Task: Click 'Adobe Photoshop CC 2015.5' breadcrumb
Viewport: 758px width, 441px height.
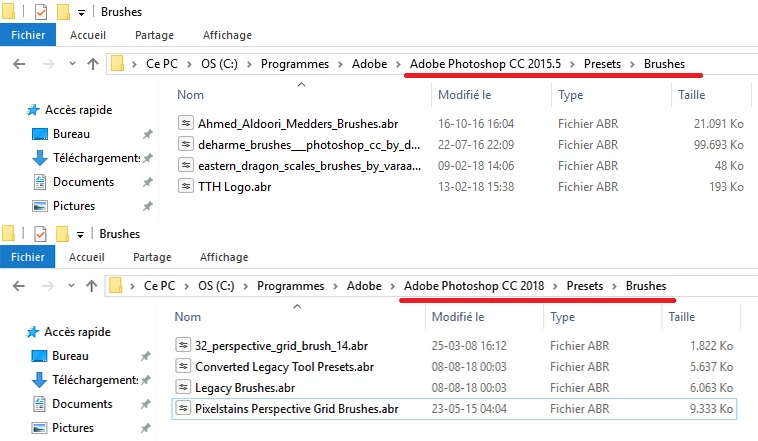Action: [x=485, y=64]
